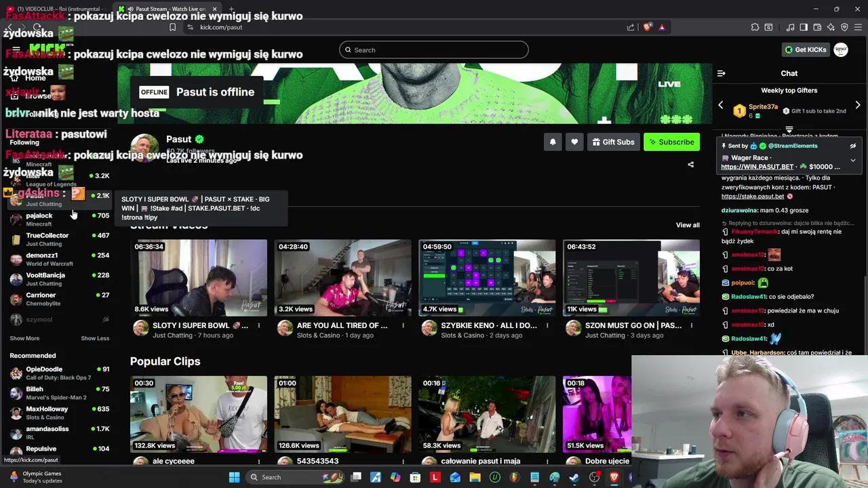Open pajalock channel in sidebar
868x488 pixels.
coord(60,219)
